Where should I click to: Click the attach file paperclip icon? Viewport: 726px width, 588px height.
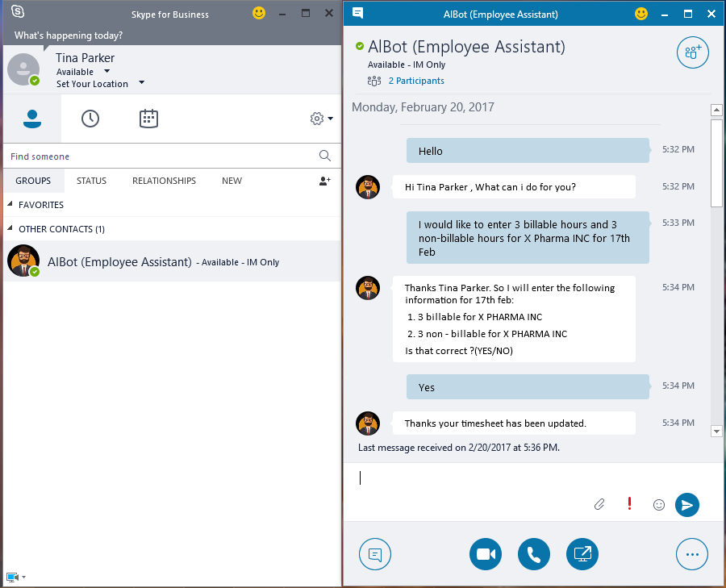pyautogui.click(x=599, y=504)
